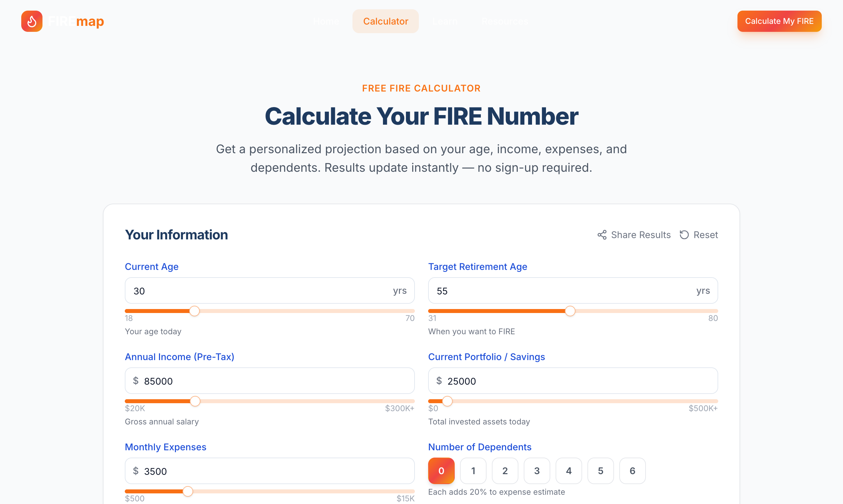The height and width of the screenshot is (504, 843).
Task: Select 4 in Number of Dependents
Action: point(568,471)
